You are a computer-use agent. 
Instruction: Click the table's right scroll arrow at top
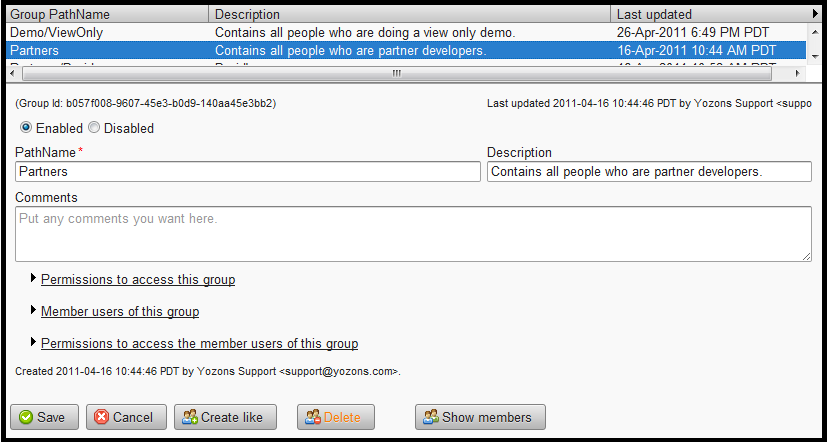816,14
